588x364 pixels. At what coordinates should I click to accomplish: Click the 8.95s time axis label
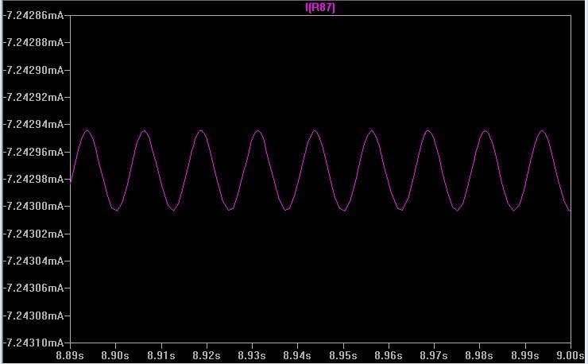[343, 355]
